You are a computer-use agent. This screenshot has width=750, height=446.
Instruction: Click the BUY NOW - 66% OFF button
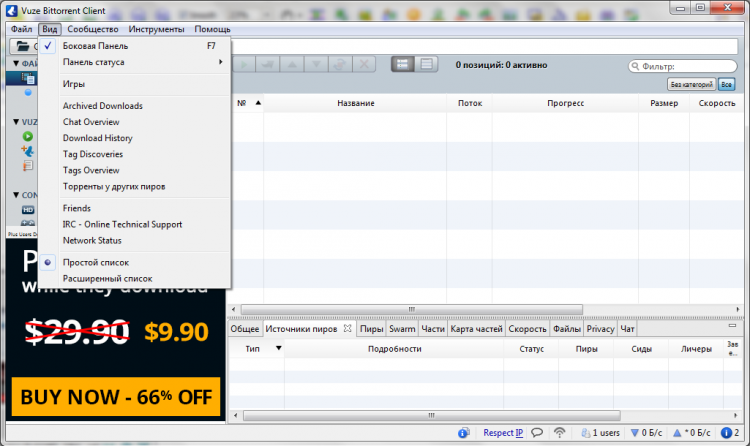tap(115, 396)
